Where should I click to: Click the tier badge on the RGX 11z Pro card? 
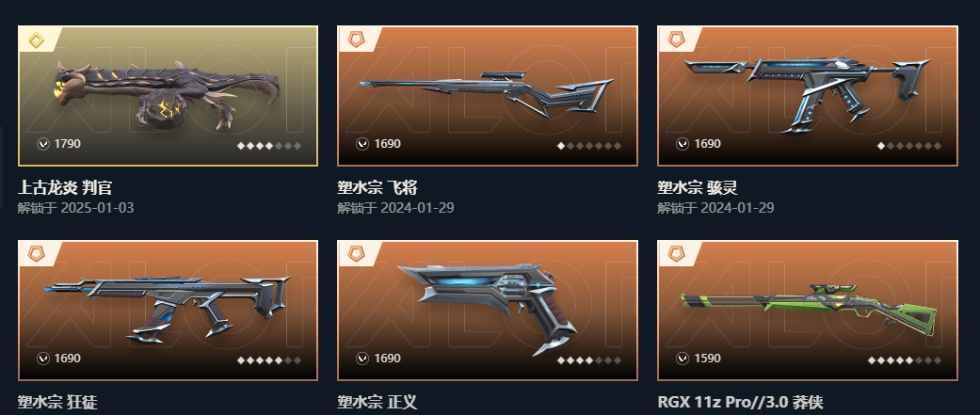pyautogui.click(x=676, y=255)
